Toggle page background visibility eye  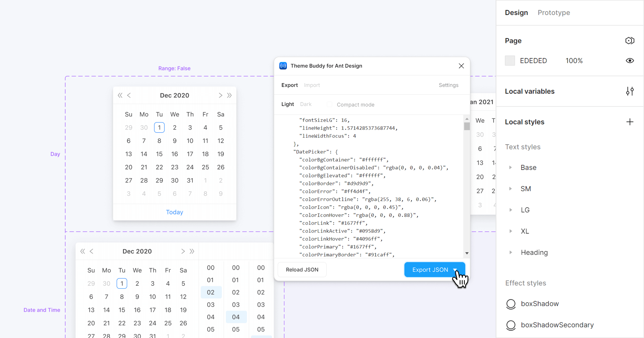tap(630, 61)
